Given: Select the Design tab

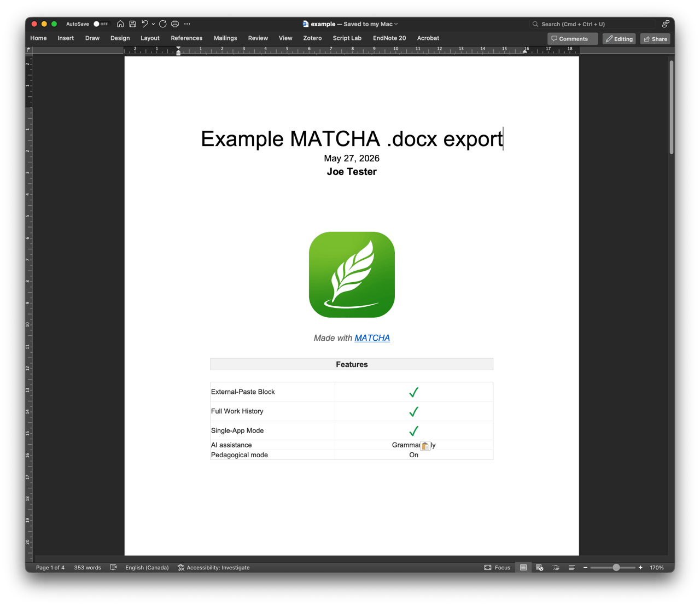Looking at the screenshot, I should tap(120, 38).
